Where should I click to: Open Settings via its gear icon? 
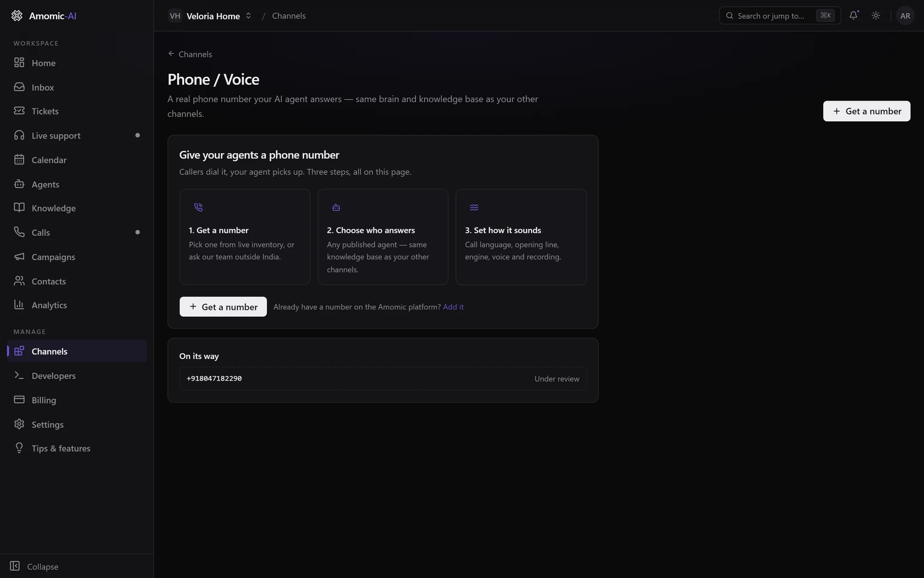pos(19,424)
